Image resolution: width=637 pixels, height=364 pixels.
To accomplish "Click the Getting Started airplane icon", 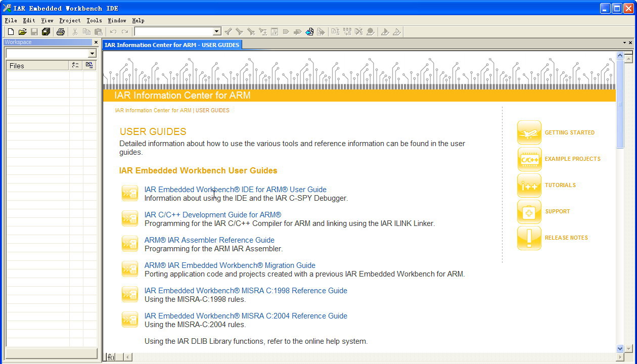I will [529, 132].
